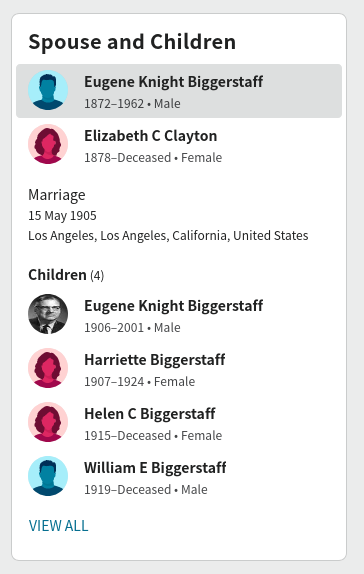Click the Spouse and Children heading
Image resolution: width=364 pixels, height=574 pixels.
[x=132, y=42]
